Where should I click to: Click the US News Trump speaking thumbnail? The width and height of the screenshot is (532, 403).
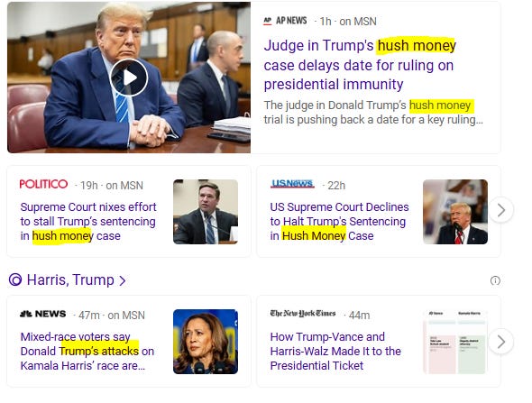455,212
